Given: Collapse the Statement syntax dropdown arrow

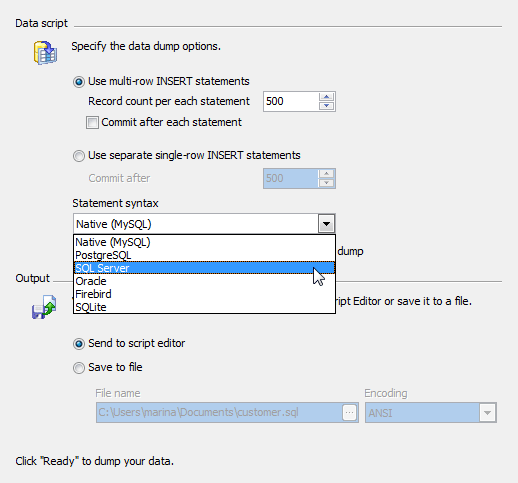Looking at the screenshot, I should click(326, 224).
